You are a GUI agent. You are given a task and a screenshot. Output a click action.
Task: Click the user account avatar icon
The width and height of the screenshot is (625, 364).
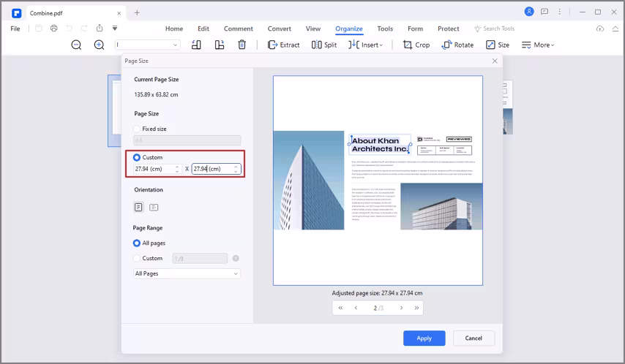coord(529,12)
